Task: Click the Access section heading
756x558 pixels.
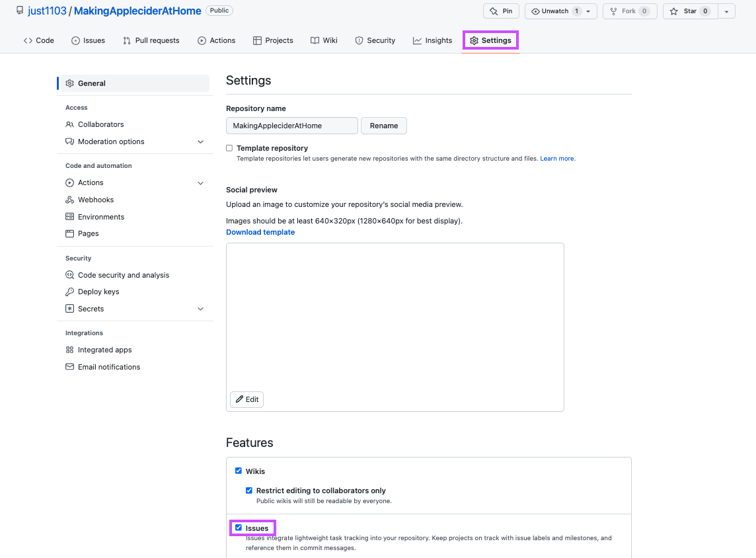Action: 77,108
